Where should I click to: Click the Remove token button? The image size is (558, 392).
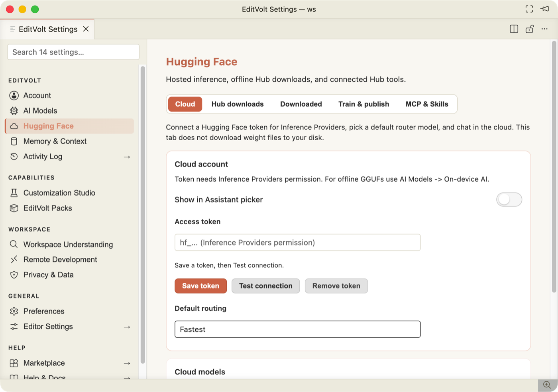point(336,286)
